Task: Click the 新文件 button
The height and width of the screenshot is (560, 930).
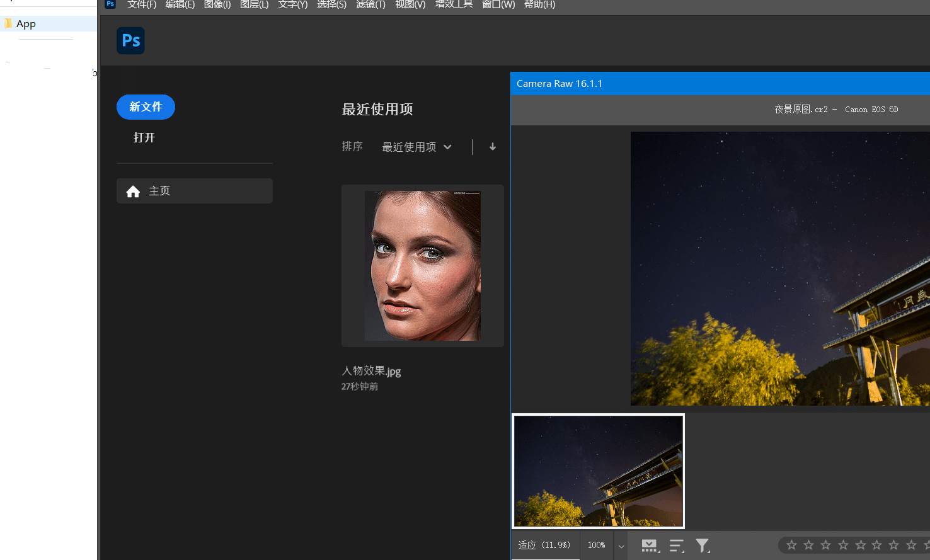Action: coord(146,106)
